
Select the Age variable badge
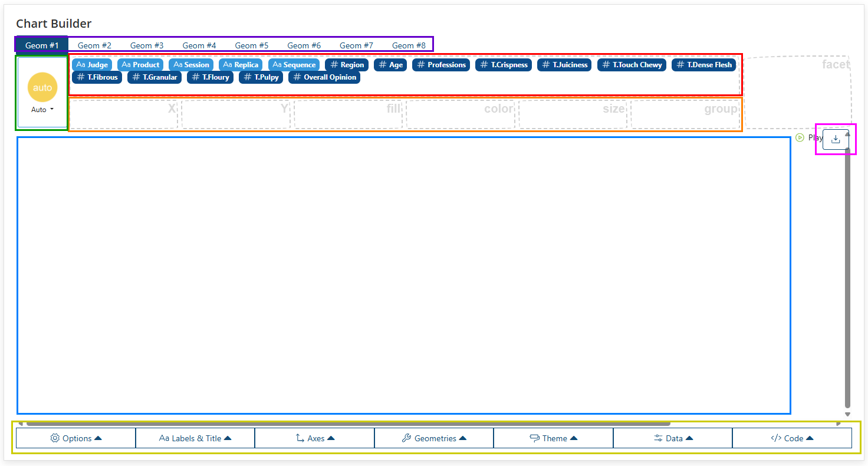pos(390,65)
